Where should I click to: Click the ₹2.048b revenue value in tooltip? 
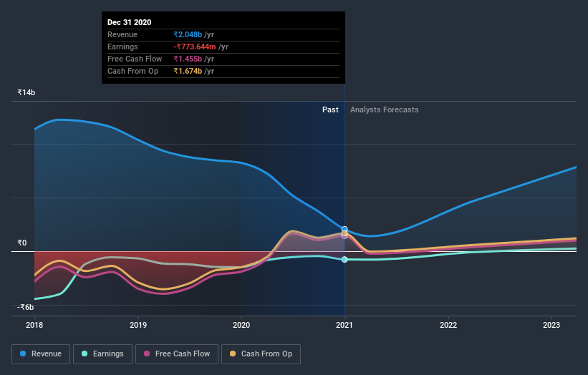pyautogui.click(x=188, y=34)
